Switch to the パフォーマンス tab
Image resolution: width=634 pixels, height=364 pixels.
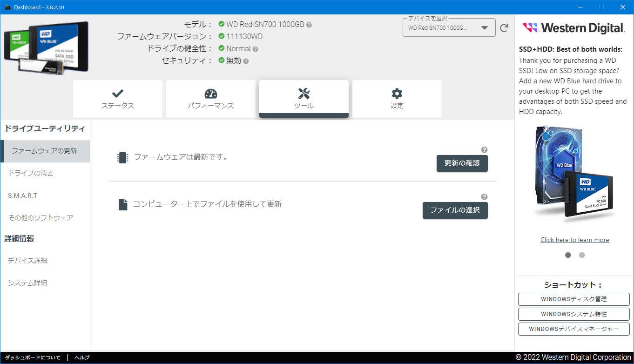click(x=211, y=99)
